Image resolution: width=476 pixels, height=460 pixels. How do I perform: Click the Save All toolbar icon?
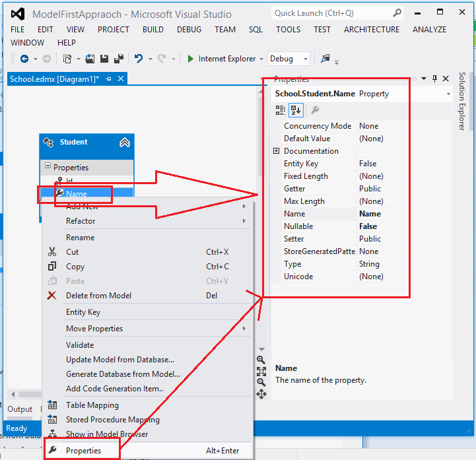(119, 59)
